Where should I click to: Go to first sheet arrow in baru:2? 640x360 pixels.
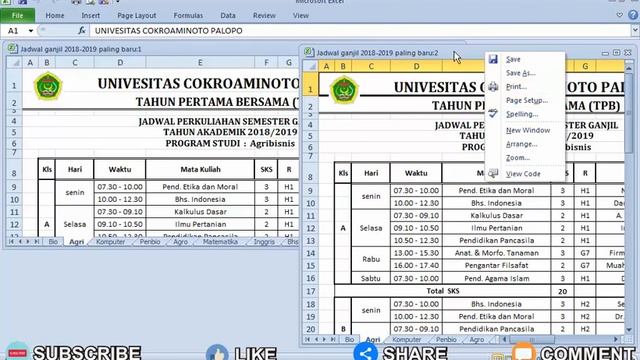[x=308, y=339]
